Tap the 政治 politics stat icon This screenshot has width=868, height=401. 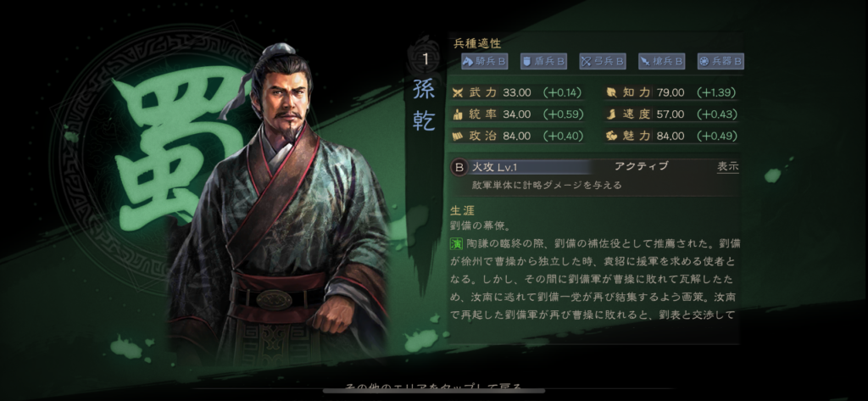point(458,136)
